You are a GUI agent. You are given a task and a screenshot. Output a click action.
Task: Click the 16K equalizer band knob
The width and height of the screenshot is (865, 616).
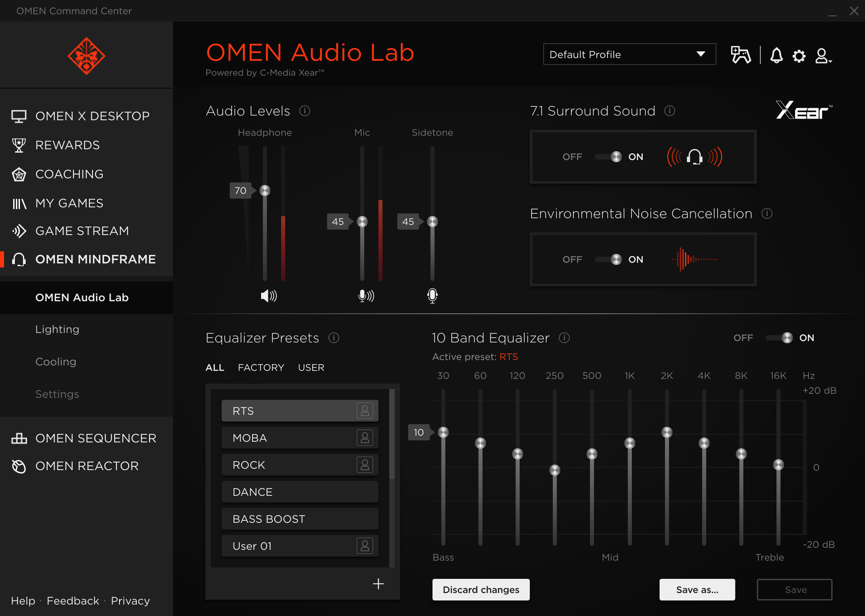(x=778, y=465)
